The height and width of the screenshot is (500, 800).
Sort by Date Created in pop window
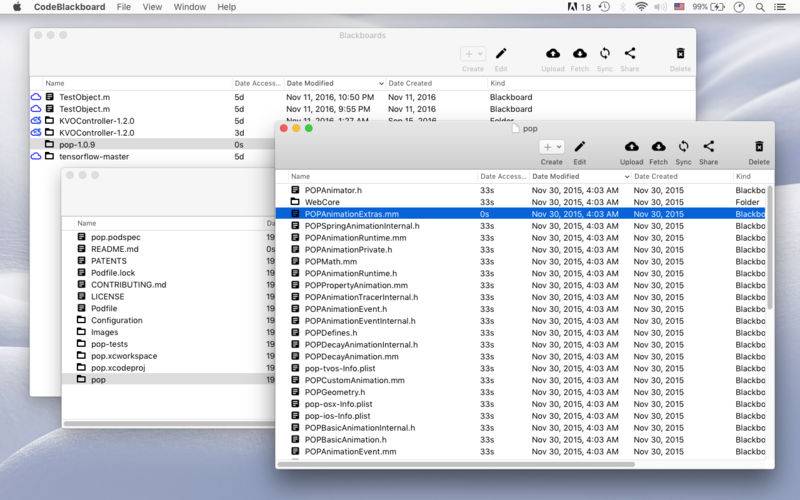(x=656, y=177)
